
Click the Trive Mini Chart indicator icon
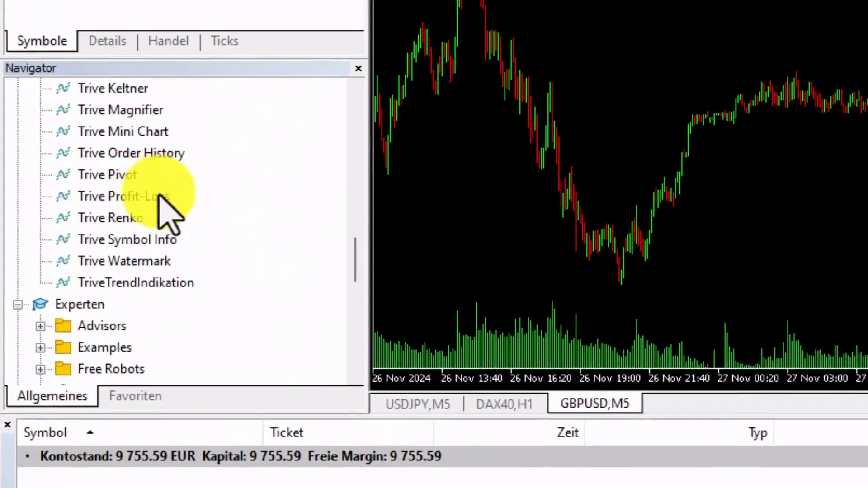click(63, 131)
